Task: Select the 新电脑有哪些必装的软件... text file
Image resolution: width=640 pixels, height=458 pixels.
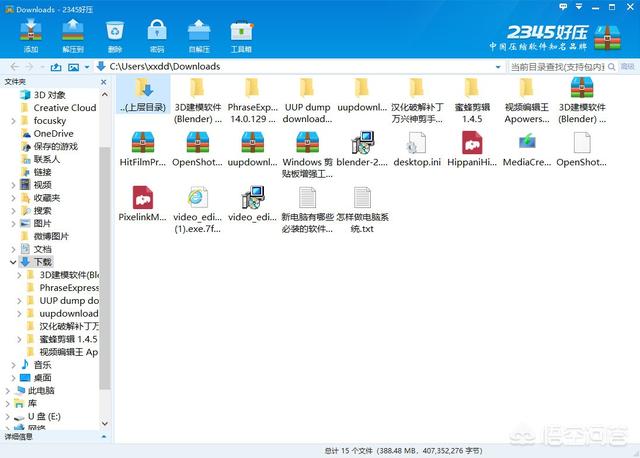Action: point(307,209)
